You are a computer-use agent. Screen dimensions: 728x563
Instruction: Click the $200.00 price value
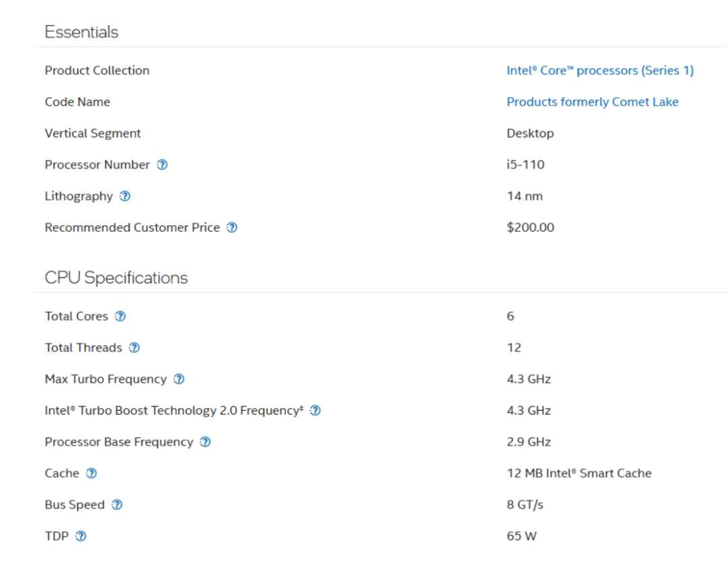click(x=530, y=228)
